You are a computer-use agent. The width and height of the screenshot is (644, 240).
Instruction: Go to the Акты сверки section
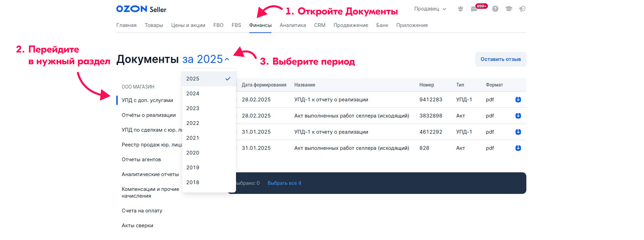pyautogui.click(x=137, y=226)
